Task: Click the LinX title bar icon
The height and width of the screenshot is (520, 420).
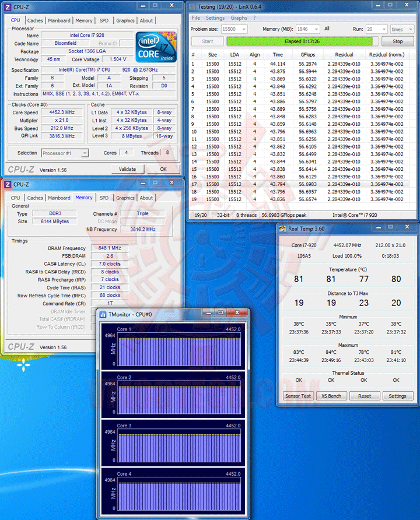Action: point(192,6)
